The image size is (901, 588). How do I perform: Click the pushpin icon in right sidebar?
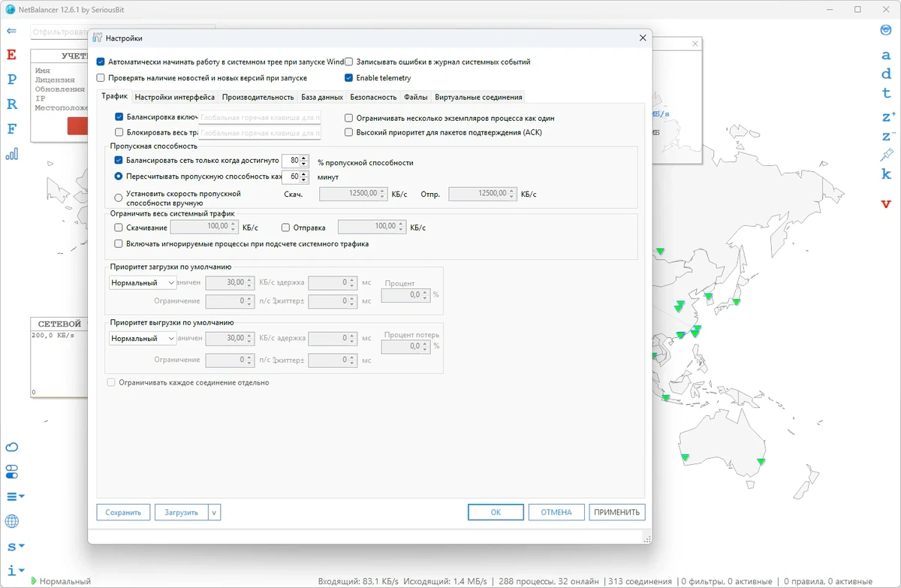point(887,154)
